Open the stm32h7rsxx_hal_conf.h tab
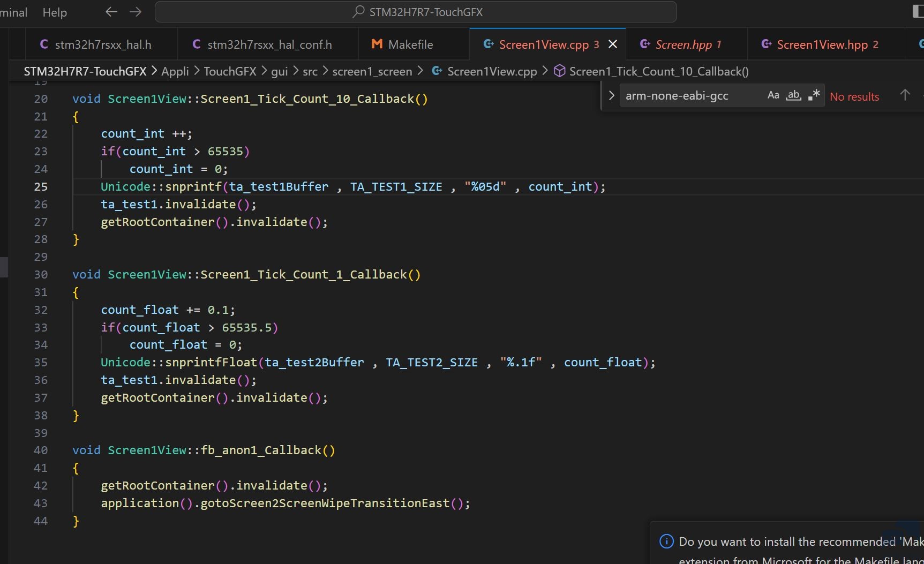This screenshot has width=924, height=564. point(262,44)
